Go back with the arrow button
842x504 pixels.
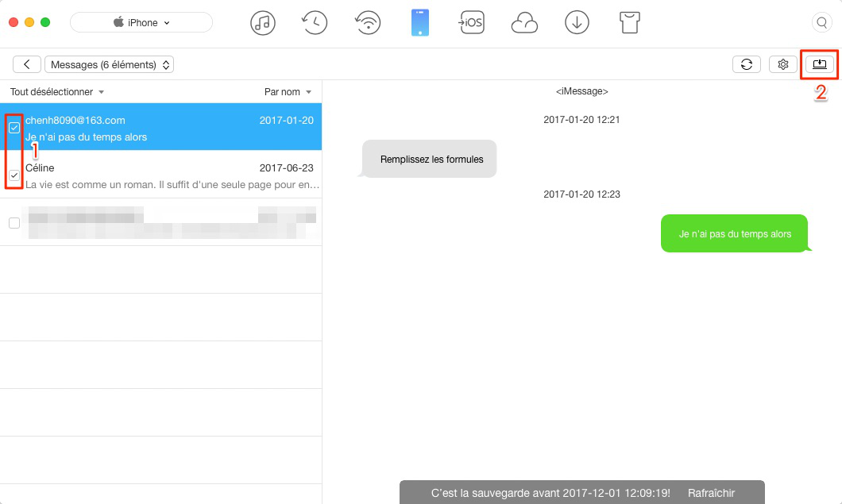tap(27, 64)
